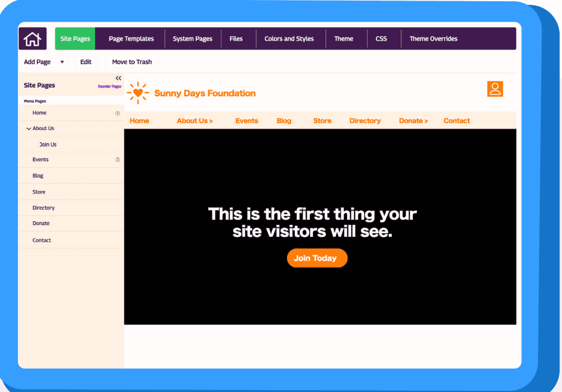
Task: Click the Sunny Days Foundation sun logo
Action: (x=138, y=93)
